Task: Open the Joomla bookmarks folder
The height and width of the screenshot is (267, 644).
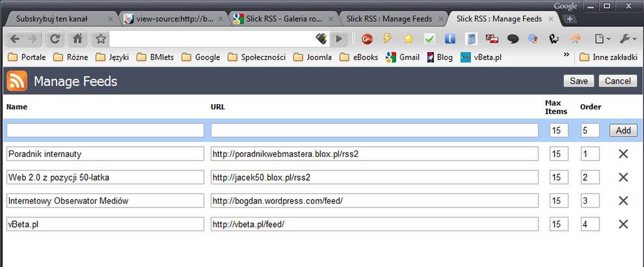Action: click(312, 57)
